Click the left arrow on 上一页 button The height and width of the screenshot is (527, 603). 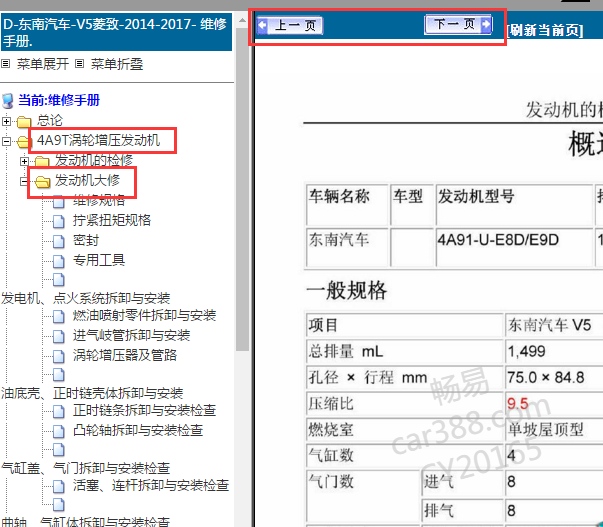[262, 25]
